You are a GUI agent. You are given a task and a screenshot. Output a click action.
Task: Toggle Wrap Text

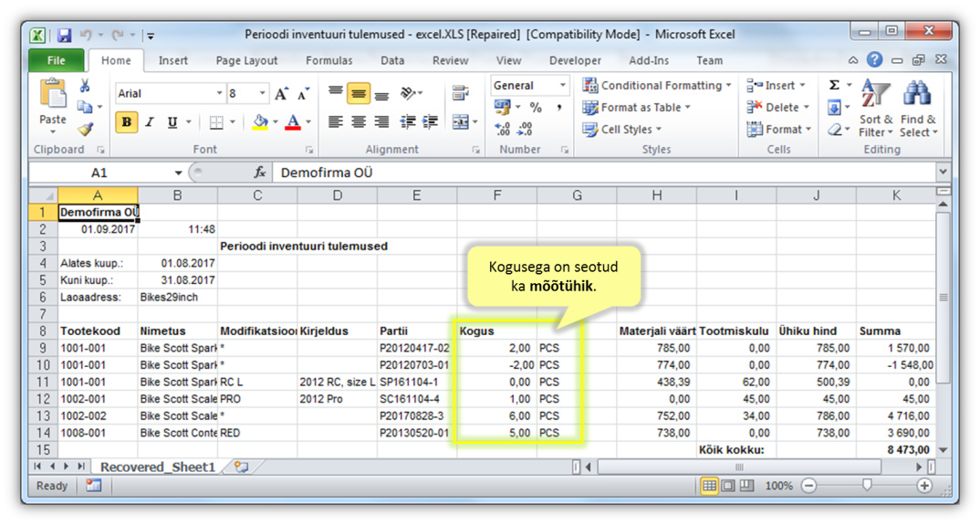click(x=461, y=93)
